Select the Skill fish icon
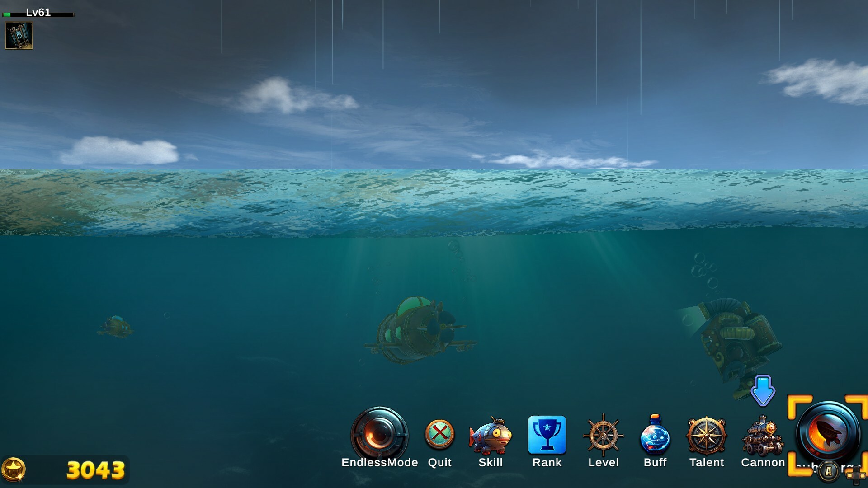 (491, 436)
